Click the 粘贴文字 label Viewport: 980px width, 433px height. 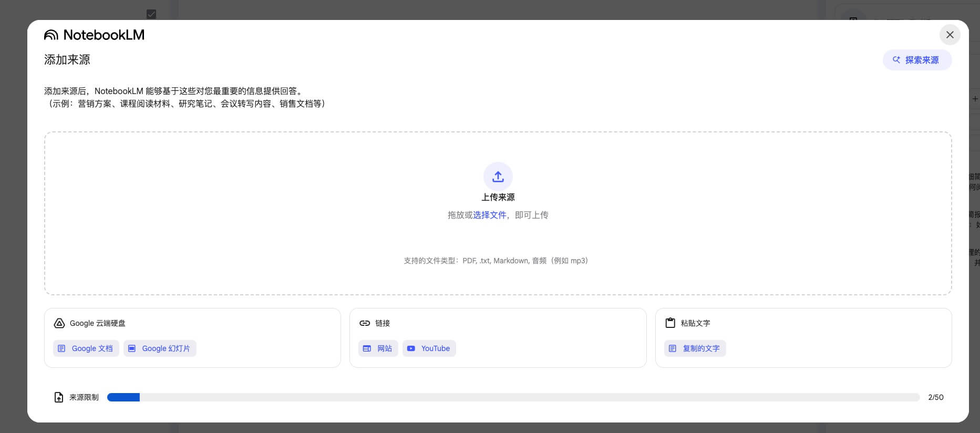coord(695,323)
